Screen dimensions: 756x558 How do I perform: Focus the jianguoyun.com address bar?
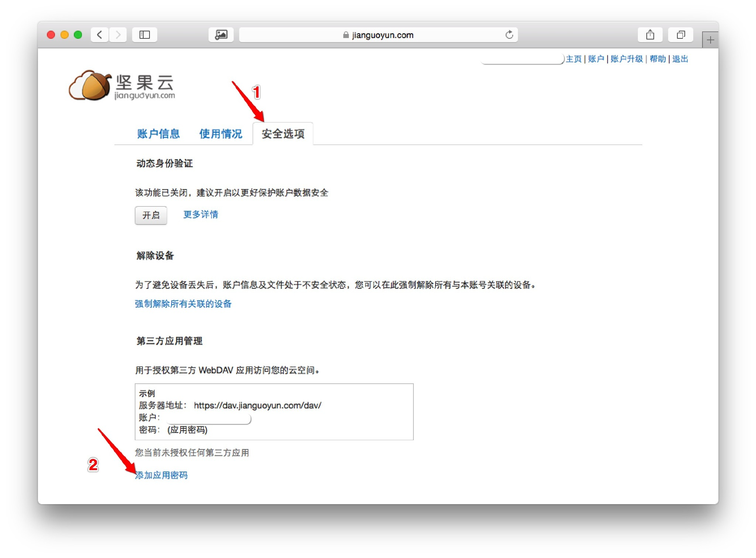tap(378, 35)
